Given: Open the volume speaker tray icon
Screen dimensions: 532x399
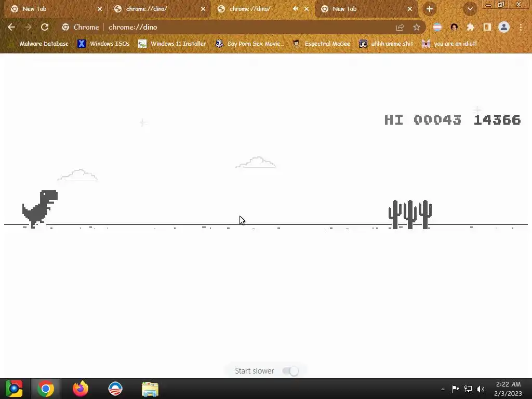Looking at the screenshot, I should [481, 389].
